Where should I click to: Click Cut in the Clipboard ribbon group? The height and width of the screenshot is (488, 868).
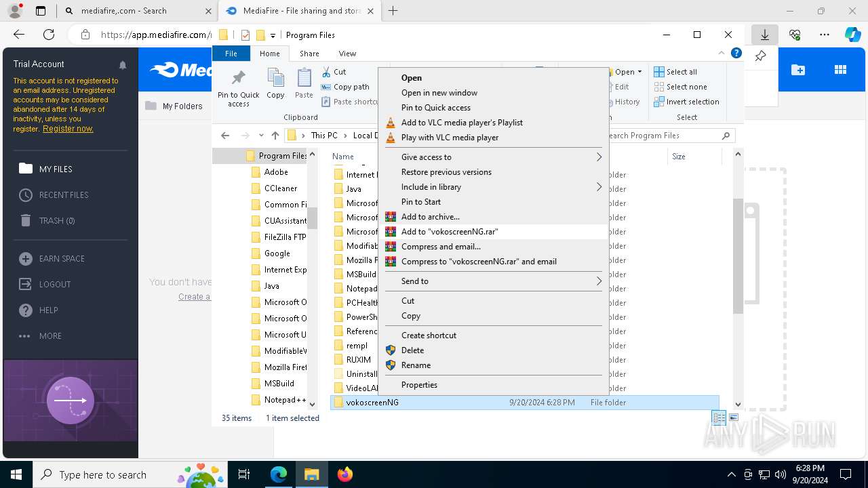point(334,72)
